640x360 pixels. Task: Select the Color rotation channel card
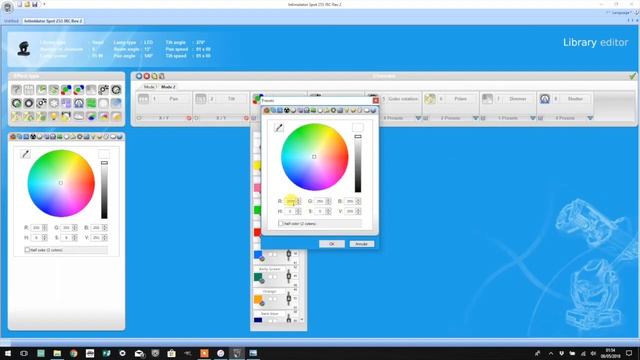(395, 108)
